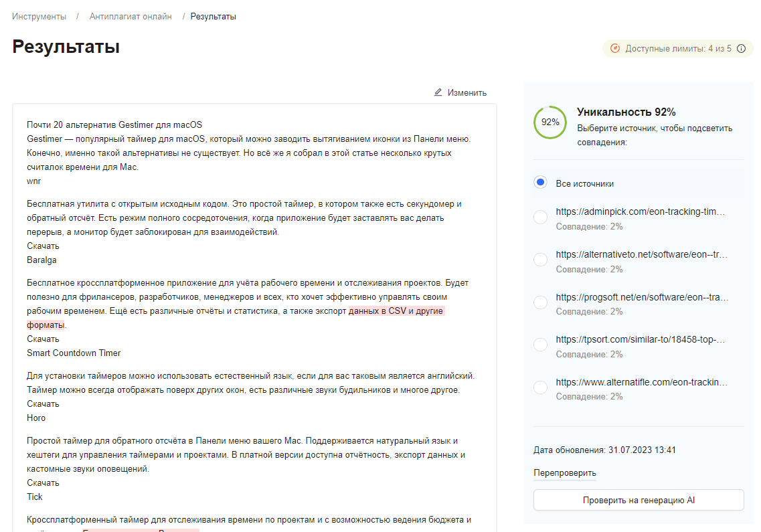Click the Доступные лимиты: 4 из 5 badge
This screenshot has width=761, height=532.
[677, 49]
